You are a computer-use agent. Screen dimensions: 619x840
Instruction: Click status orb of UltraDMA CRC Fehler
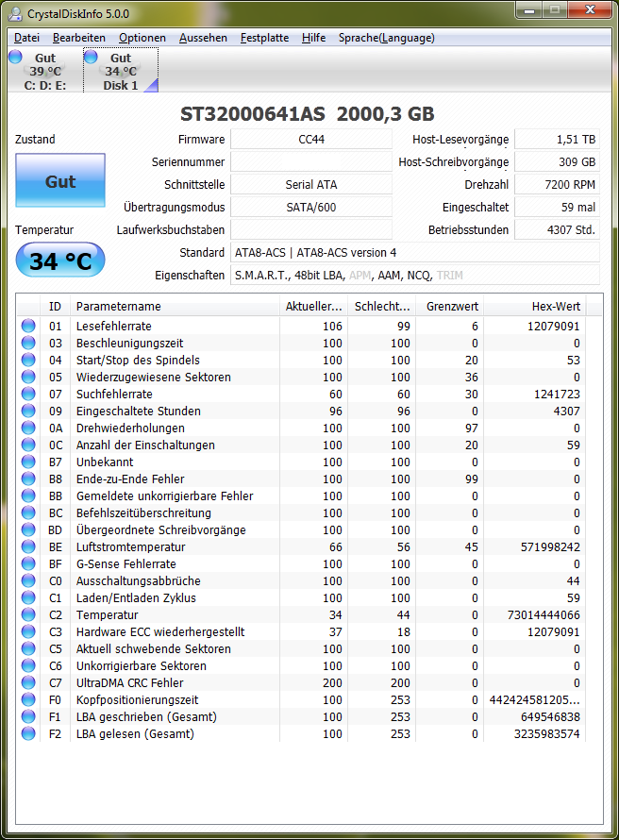point(28,682)
